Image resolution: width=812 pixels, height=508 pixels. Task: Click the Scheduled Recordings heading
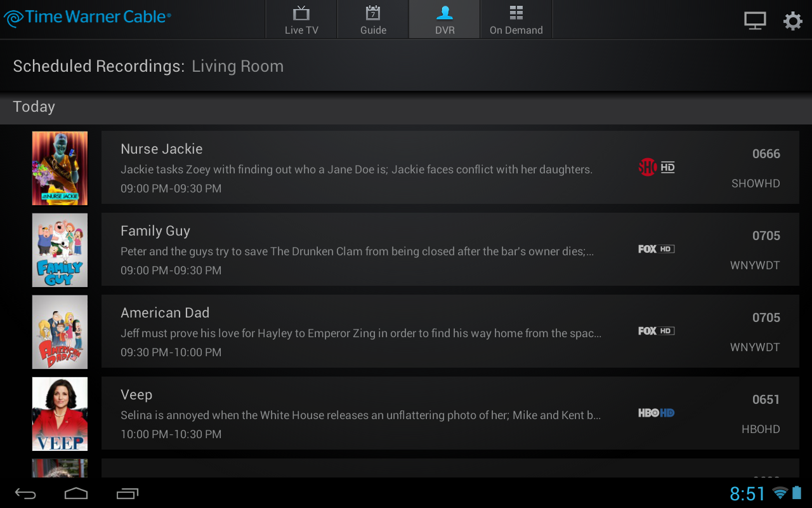(x=99, y=67)
